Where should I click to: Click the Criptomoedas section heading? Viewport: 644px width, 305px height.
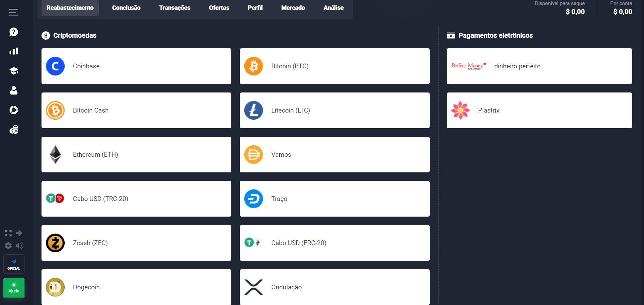[x=75, y=35]
